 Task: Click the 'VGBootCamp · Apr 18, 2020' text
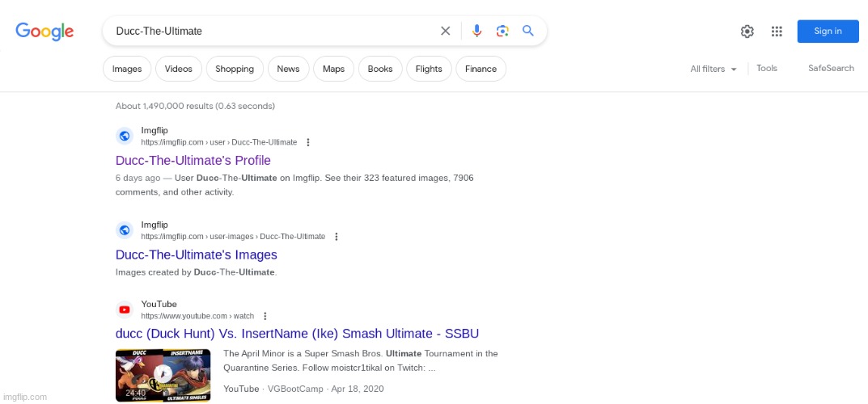point(325,389)
